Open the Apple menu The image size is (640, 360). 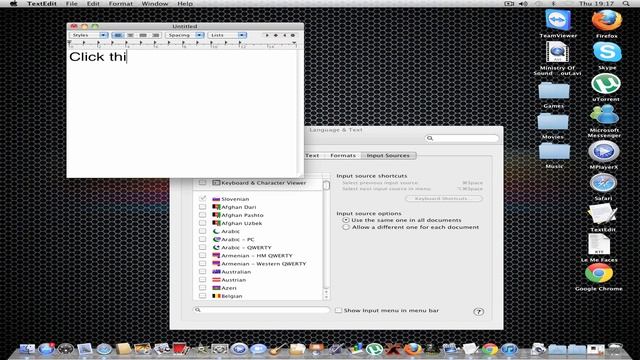click(x=13, y=3)
